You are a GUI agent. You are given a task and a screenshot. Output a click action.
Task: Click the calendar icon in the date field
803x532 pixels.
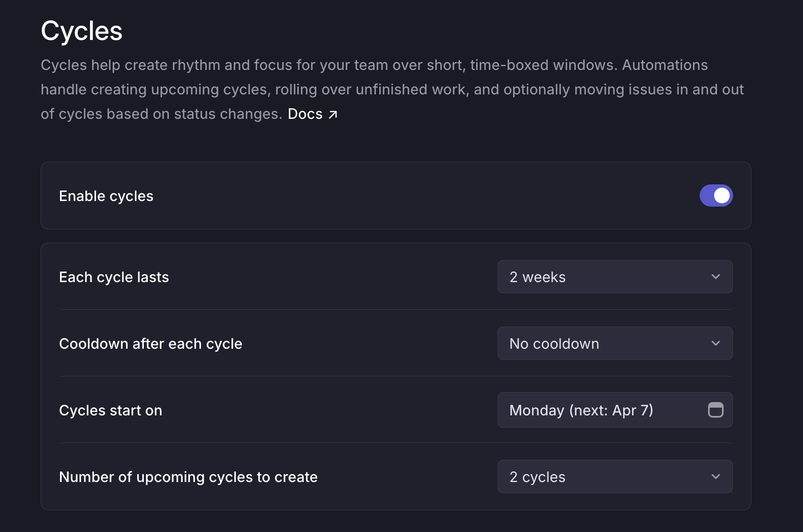click(x=716, y=410)
